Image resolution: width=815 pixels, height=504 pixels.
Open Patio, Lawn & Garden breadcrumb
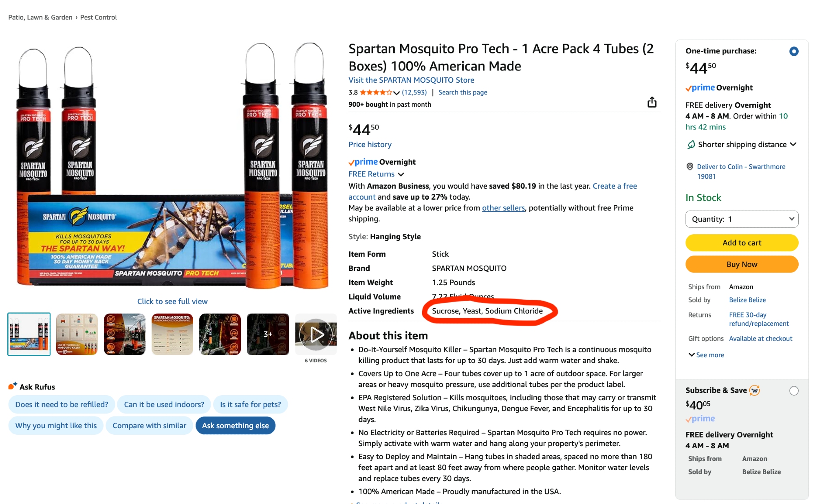point(40,17)
